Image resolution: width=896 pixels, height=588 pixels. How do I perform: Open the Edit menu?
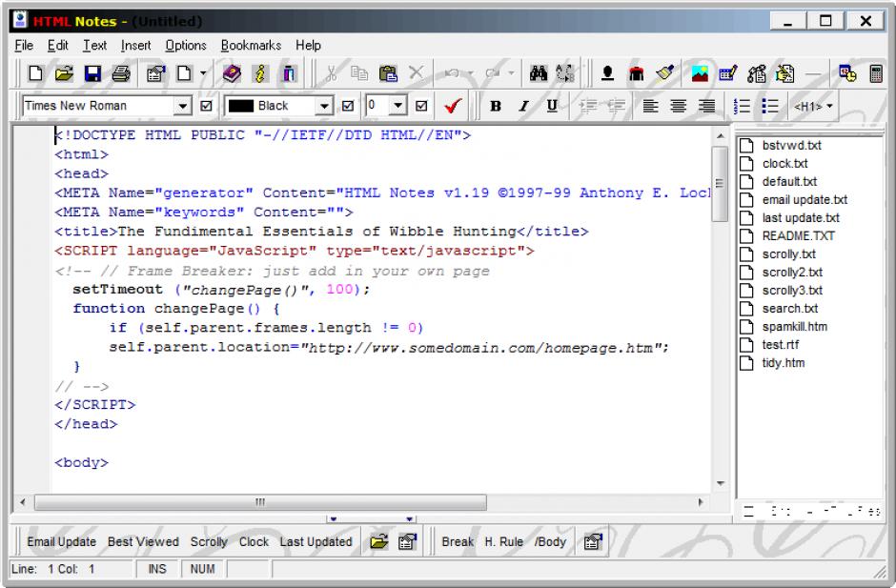[x=58, y=45]
